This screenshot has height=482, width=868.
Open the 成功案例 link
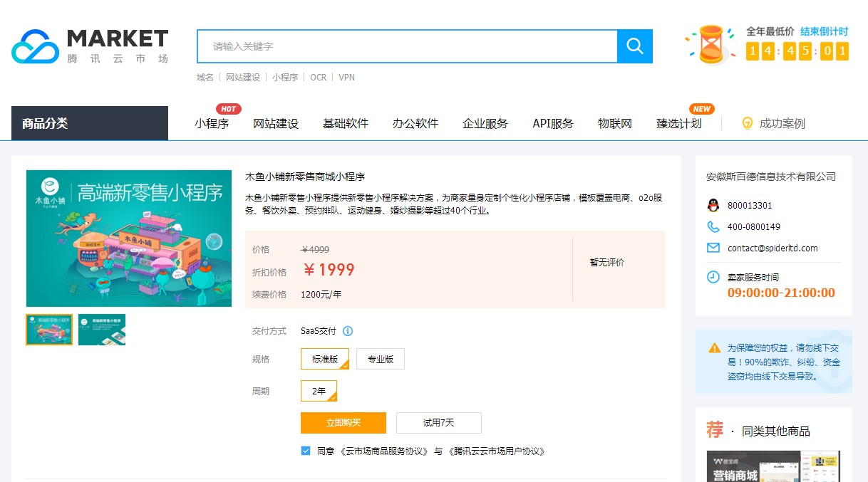coord(782,123)
